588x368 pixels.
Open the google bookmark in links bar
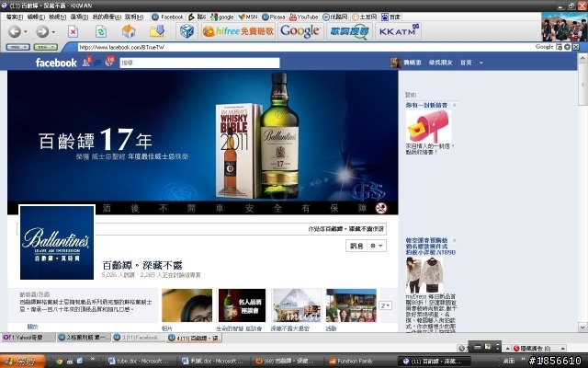pos(222,17)
